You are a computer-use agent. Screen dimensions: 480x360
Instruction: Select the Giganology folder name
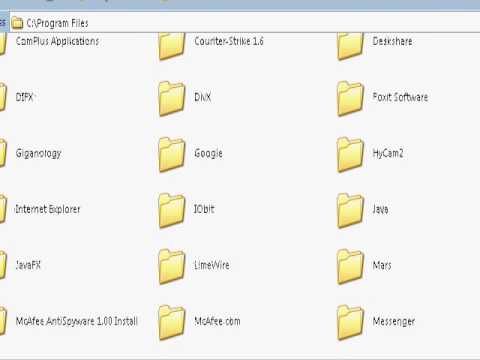(x=38, y=154)
